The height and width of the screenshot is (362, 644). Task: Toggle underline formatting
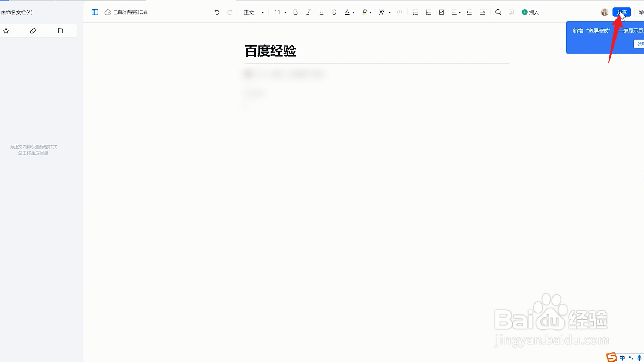[321, 12]
